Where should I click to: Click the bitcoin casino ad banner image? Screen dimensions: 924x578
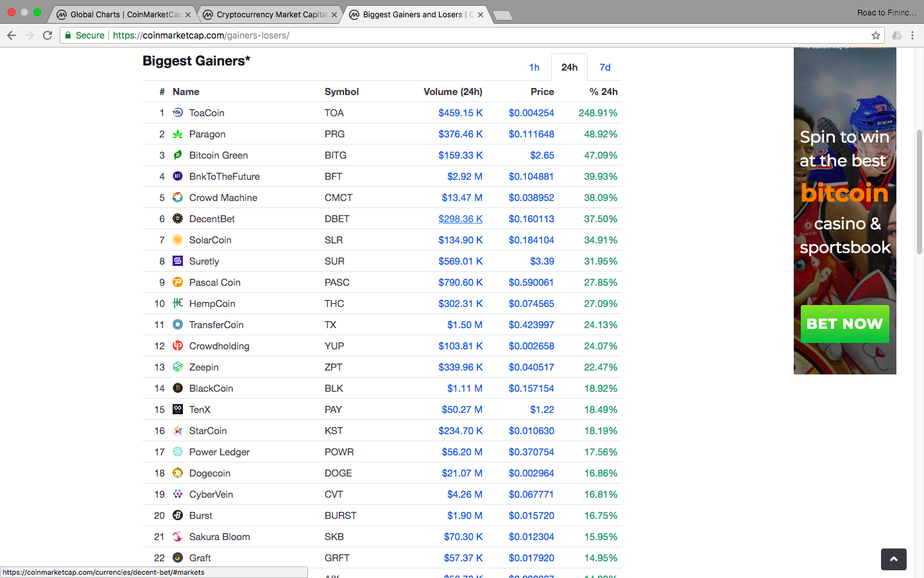pyautogui.click(x=845, y=210)
